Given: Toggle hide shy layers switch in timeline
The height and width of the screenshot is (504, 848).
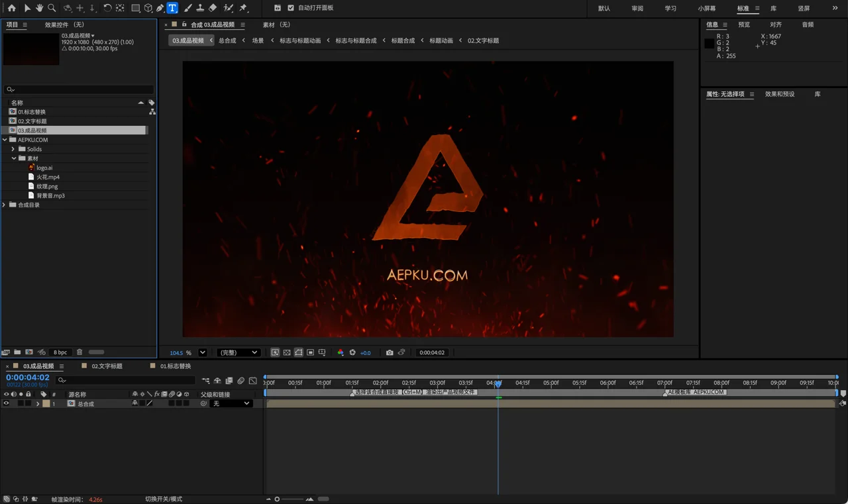Looking at the screenshot, I should pos(217,381).
